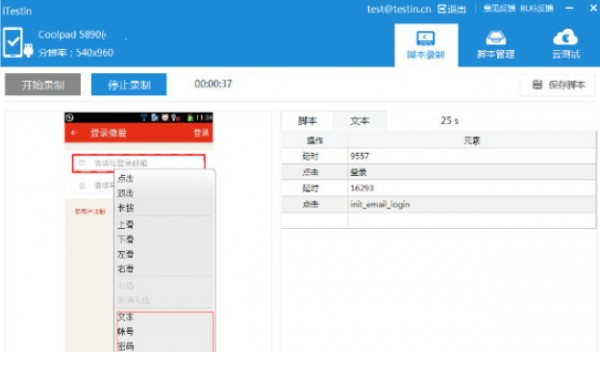Click the 停止录制 stop recording button
This screenshot has height=366, width=600.
pos(129,85)
